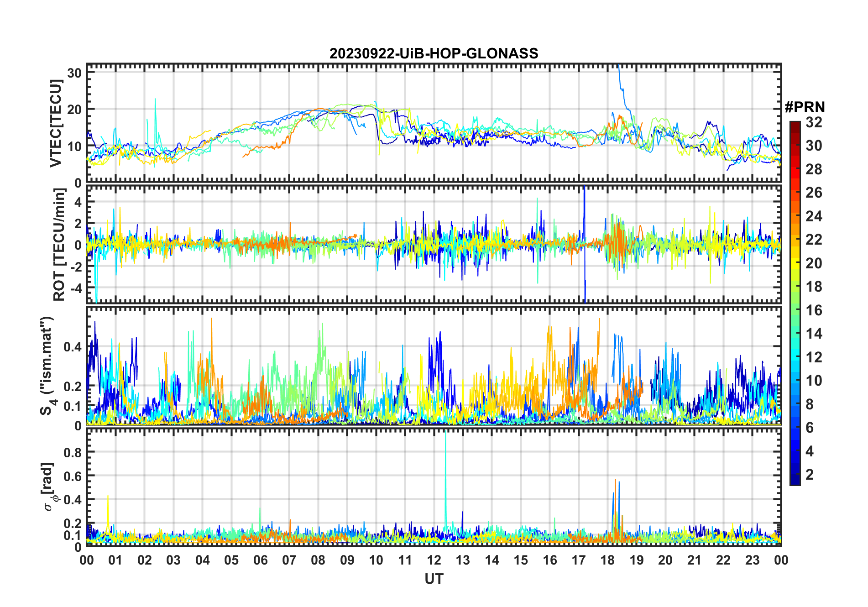Click the PRN colorbar gradient strip
Viewport: 868px width, 607px height.
tap(795, 303)
